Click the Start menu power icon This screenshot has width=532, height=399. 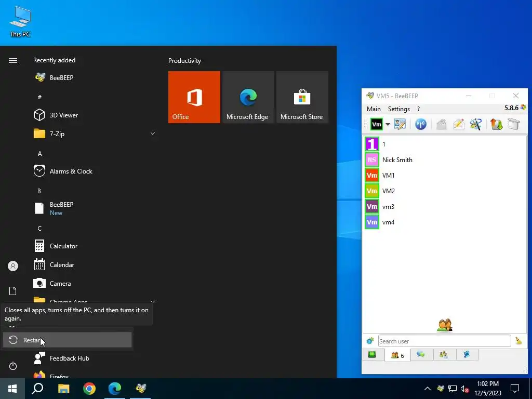[x=13, y=366]
